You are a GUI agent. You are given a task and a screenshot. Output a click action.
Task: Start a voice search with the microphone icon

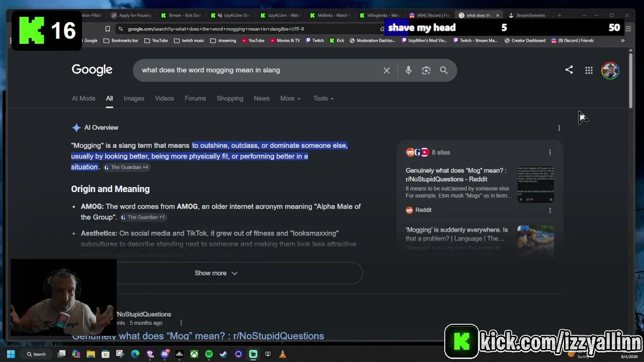[409, 70]
